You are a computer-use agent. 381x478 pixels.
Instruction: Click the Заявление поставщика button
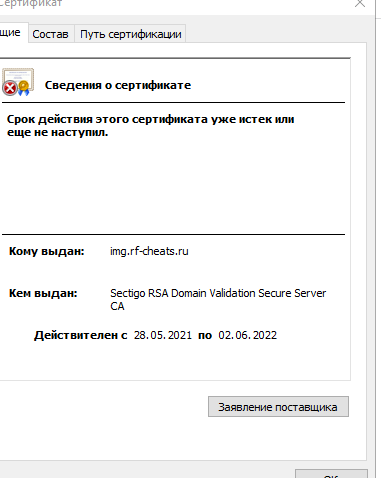pos(278,407)
